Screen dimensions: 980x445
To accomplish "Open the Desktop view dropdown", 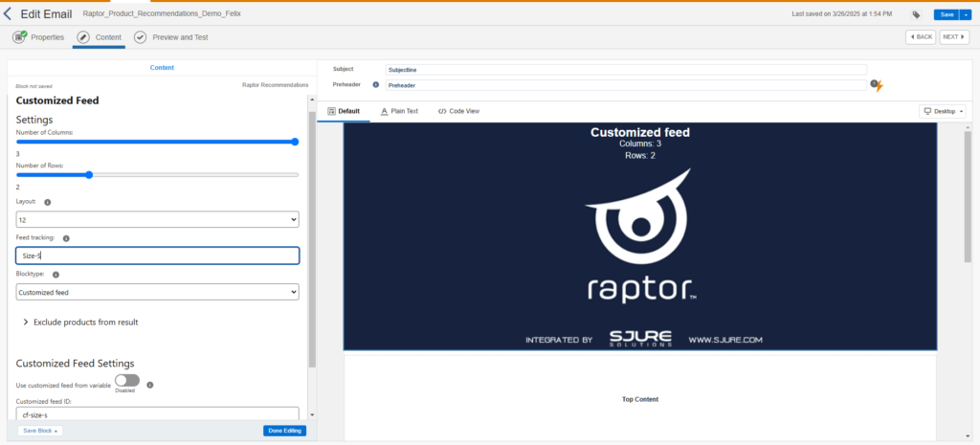I will 942,111.
